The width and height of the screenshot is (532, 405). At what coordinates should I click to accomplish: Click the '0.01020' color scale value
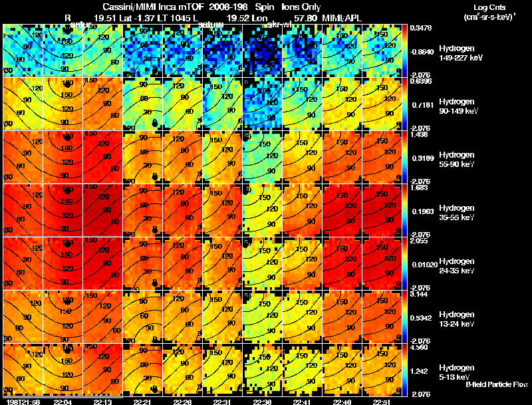(x=424, y=265)
